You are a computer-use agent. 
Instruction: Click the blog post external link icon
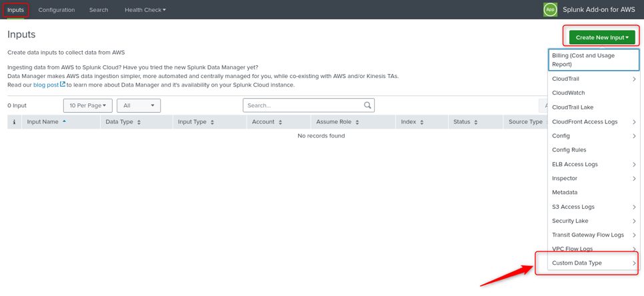pos(63,84)
